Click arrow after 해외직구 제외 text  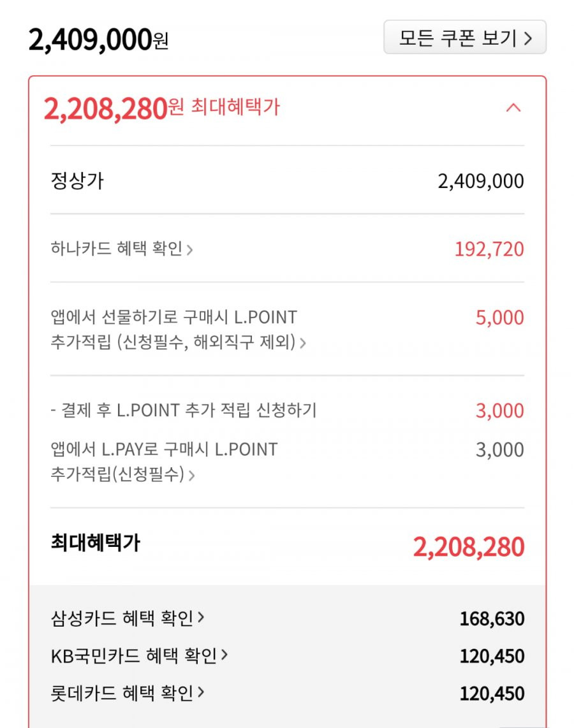coord(303,343)
